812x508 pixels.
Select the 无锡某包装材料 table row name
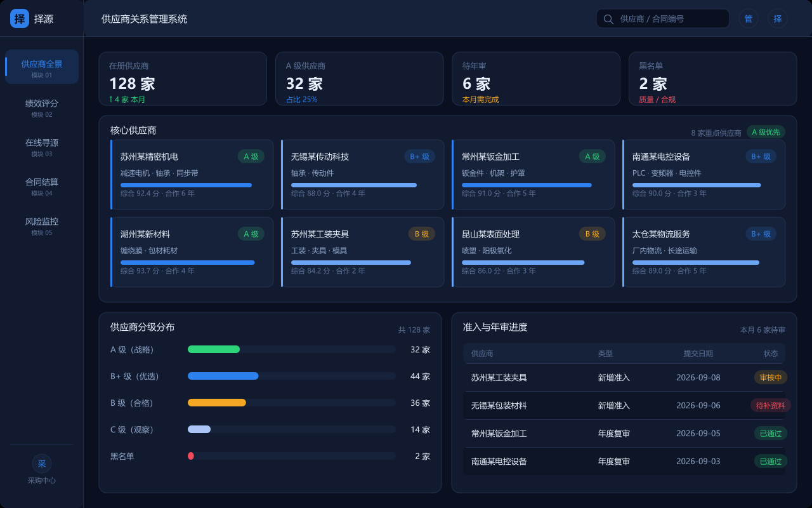tap(499, 405)
